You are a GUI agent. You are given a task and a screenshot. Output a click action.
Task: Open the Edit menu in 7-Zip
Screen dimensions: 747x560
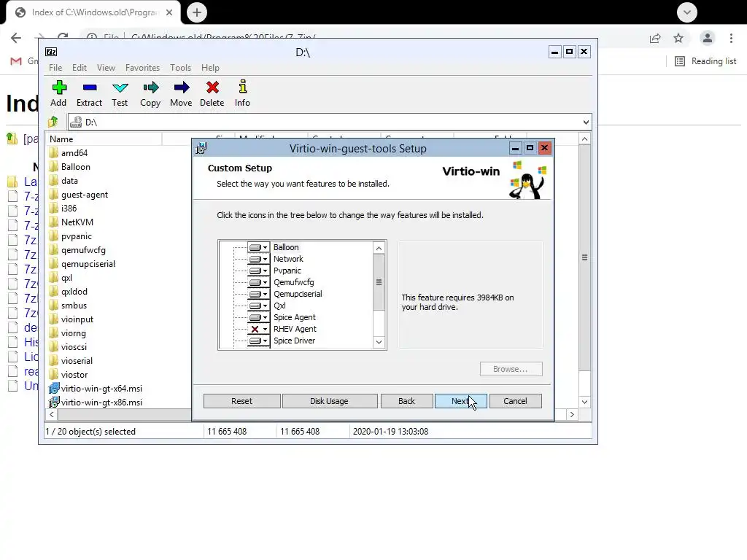pos(79,68)
